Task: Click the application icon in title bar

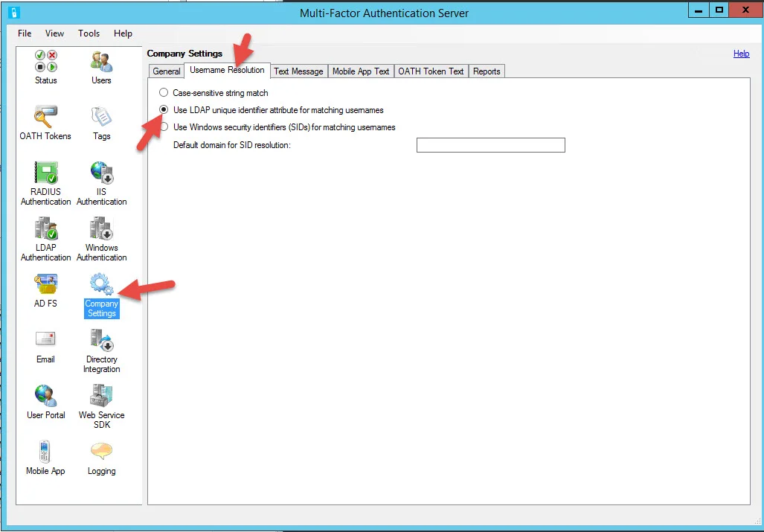Action: point(14,13)
